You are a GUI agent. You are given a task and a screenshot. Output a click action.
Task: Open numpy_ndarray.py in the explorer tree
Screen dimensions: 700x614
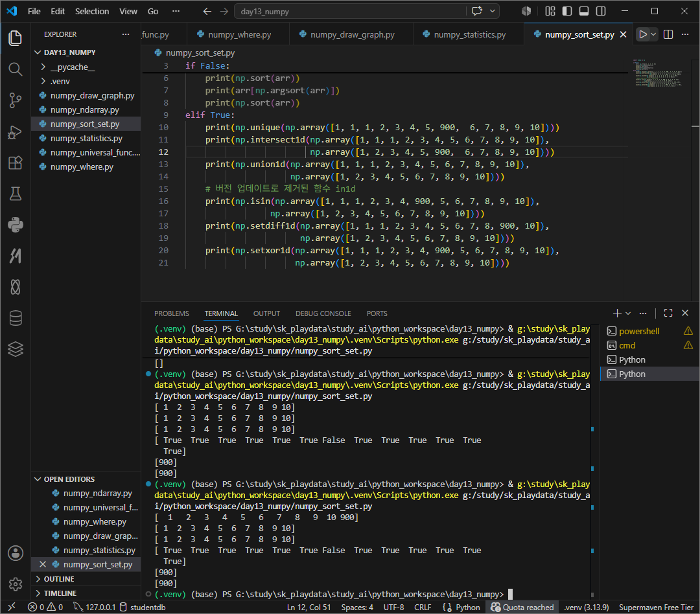[x=86, y=109]
